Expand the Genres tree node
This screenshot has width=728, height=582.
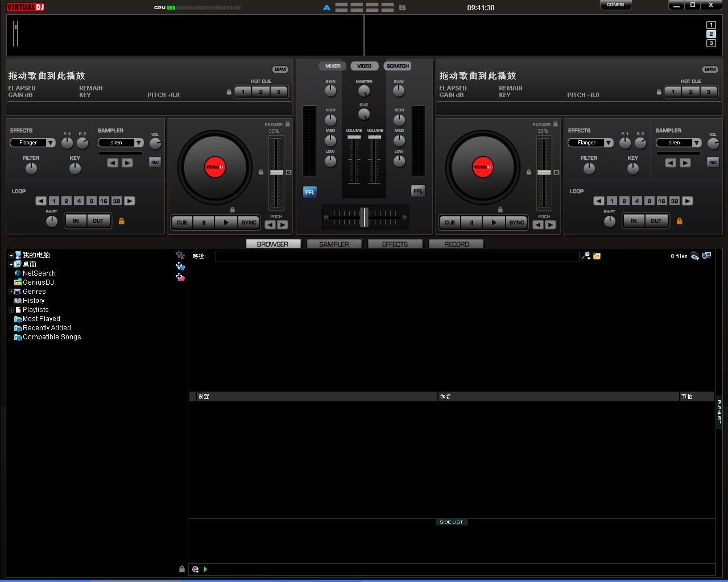coord(11,292)
